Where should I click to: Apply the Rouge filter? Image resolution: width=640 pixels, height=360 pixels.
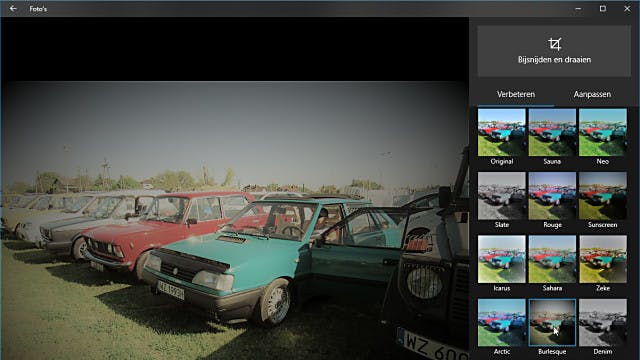(x=552, y=196)
